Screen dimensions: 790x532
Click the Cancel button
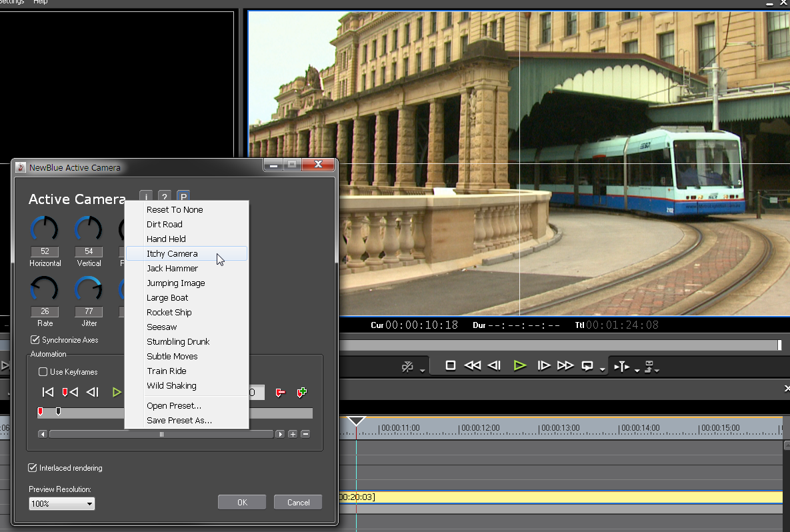coord(298,502)
